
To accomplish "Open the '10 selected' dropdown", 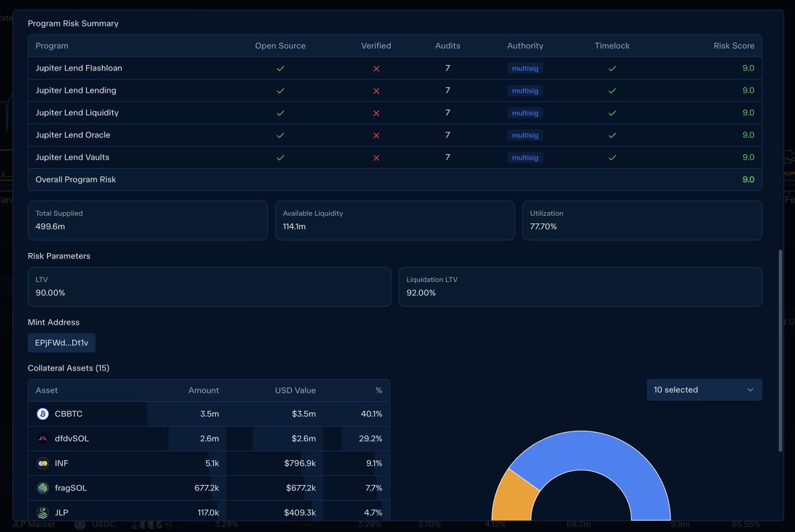I will [x=704, y=390].
